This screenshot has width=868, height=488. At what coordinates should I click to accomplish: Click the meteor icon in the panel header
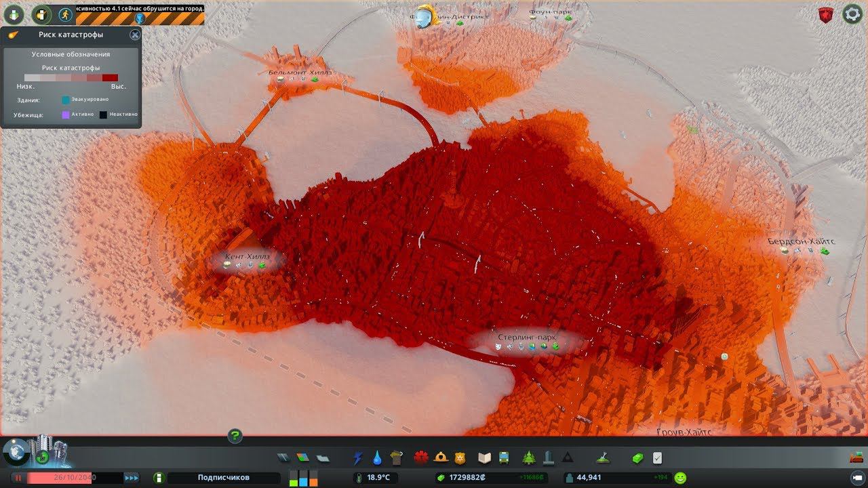click(x=14, y=35)
